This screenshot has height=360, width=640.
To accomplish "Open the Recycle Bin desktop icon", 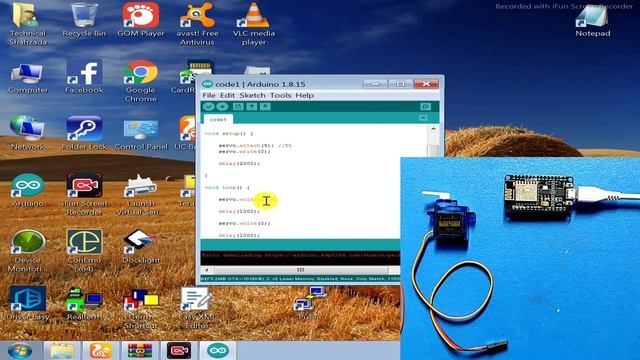I will coord(84,20).
